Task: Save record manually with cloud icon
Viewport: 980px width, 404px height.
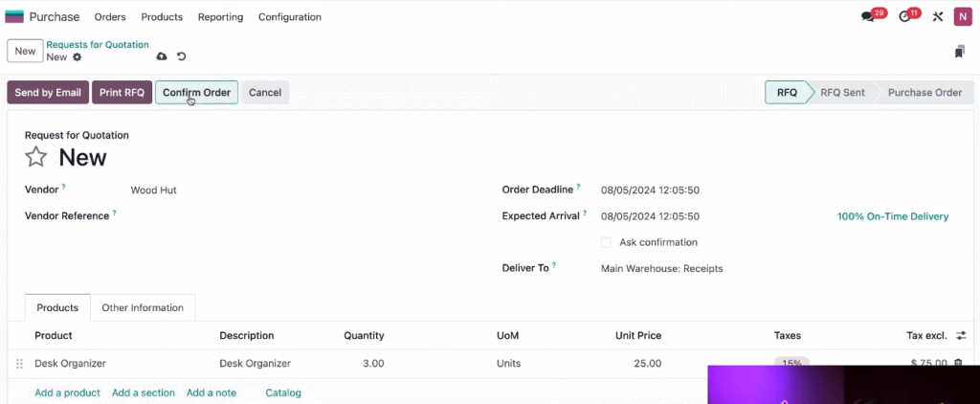Action: click(162, 56)
